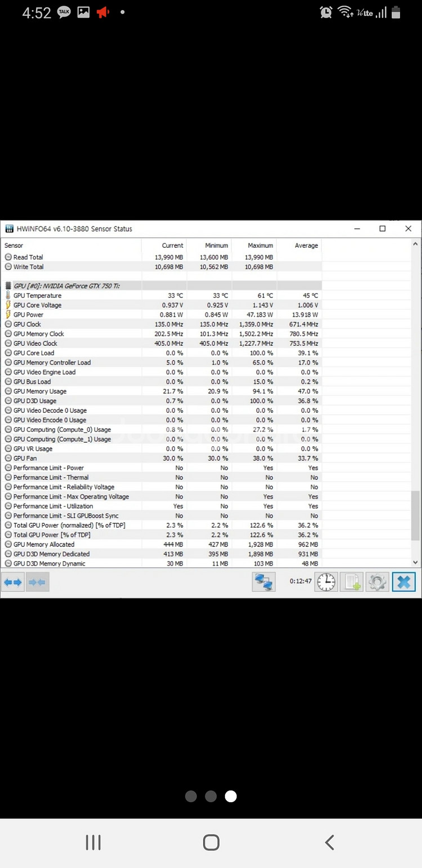This screenshot has height=868, width=422.
Task: Tap the Wi-Fi status icon
Action: click(345, 12)
